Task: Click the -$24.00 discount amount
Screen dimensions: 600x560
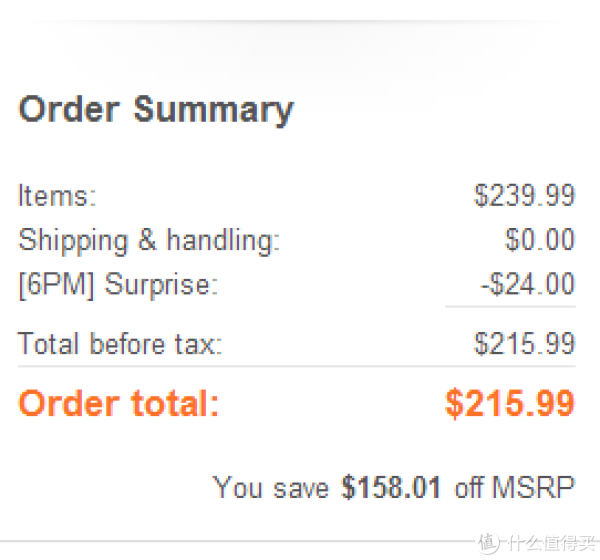Action: click(528, 284)
